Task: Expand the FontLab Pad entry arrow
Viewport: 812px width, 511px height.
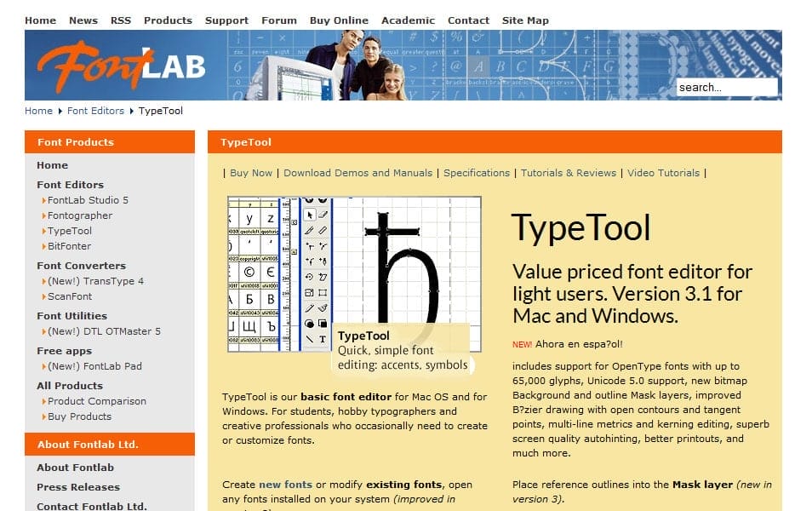Action: (x=44, y=365)
